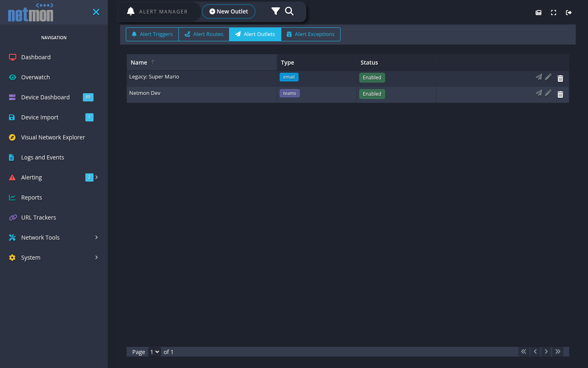
Task: Click the teams type badge
Action: 290,93
